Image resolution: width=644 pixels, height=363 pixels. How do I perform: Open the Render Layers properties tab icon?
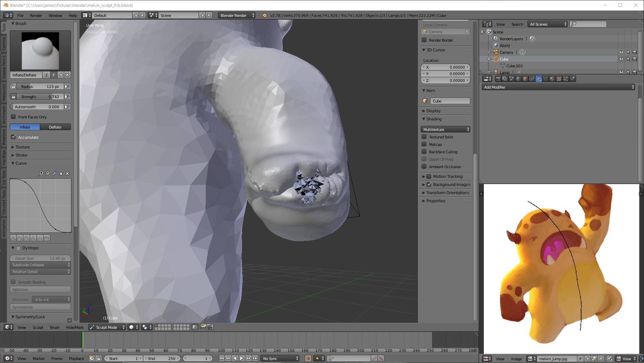click(505, 79)
